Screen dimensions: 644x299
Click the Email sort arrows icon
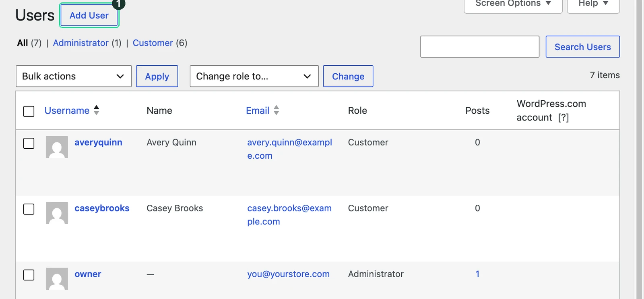[276, 110]
